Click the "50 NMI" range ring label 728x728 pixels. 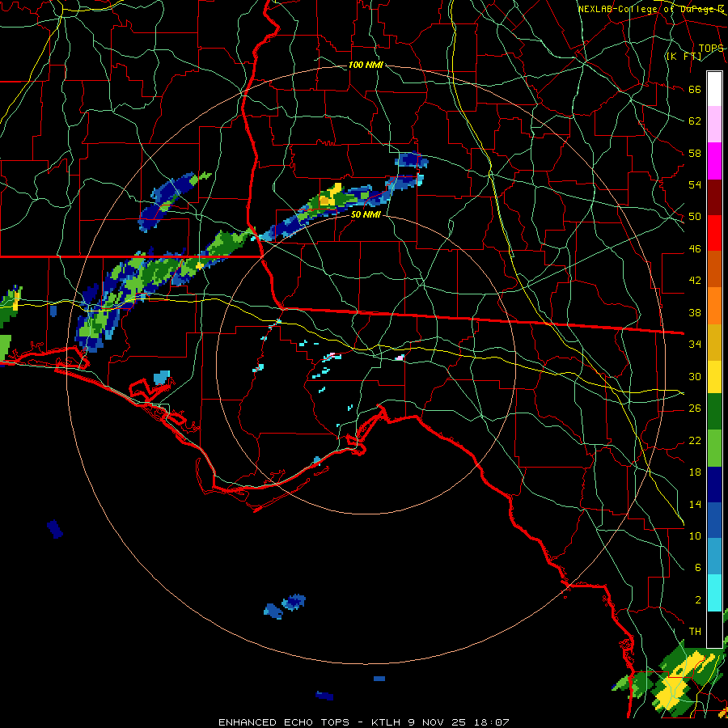click(366, 214)
